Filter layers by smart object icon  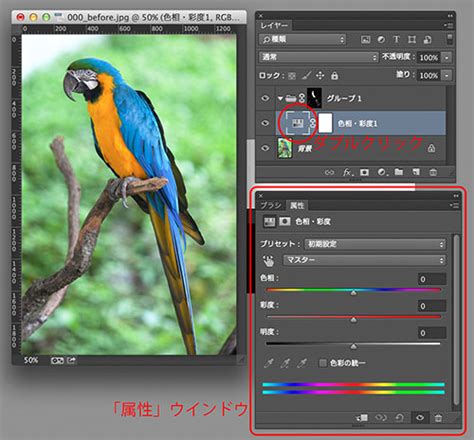click(x=427, y=40)
